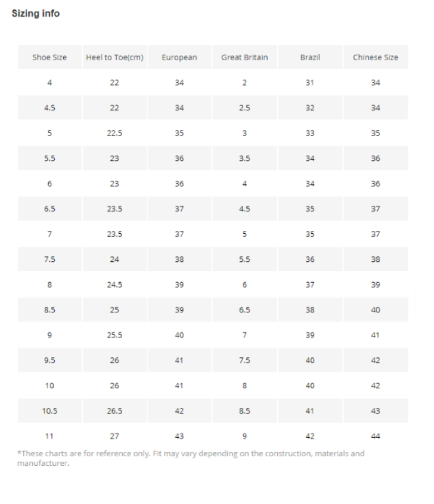Viewport: 434px width, 504px height.
Task: Click the Sizing info heading
Action: tap(36, 14)
